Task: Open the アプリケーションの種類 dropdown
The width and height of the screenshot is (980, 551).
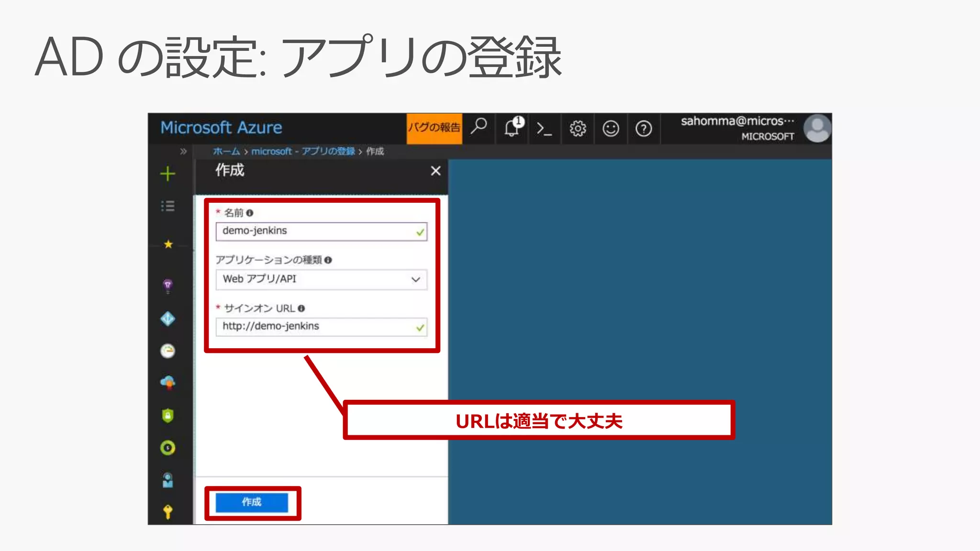Action: tap(321, 279)
